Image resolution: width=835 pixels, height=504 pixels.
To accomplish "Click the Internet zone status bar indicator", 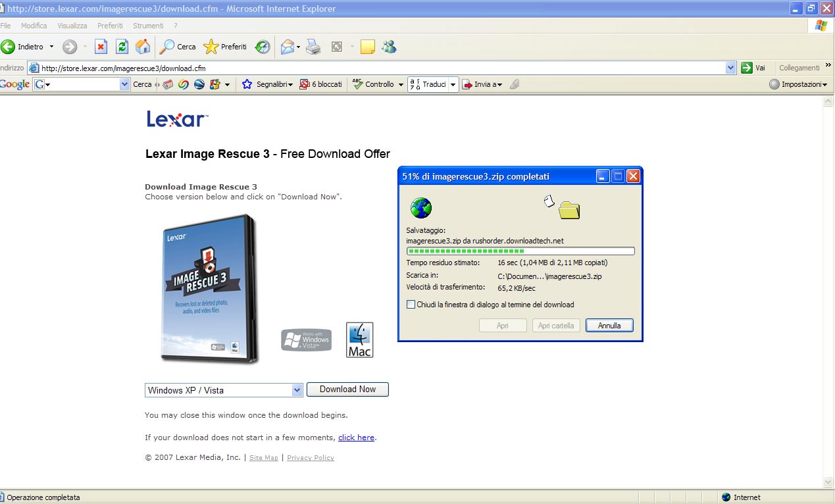I will coord(741,497).
